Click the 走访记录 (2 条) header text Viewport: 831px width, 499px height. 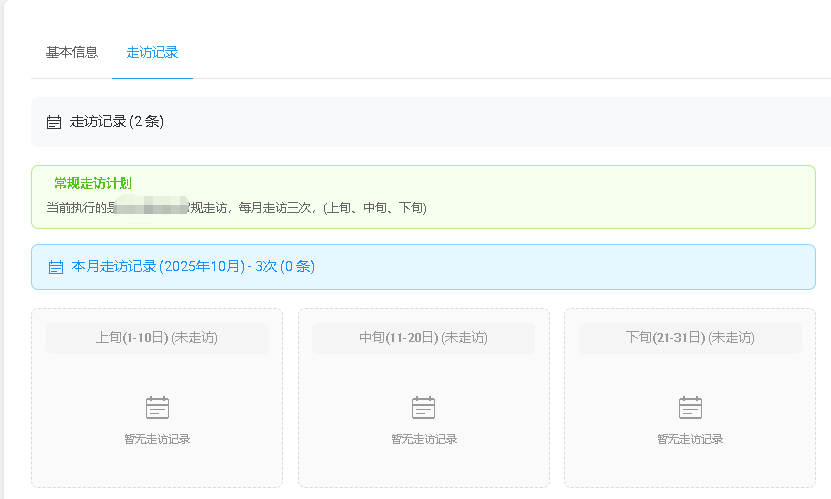117,122
